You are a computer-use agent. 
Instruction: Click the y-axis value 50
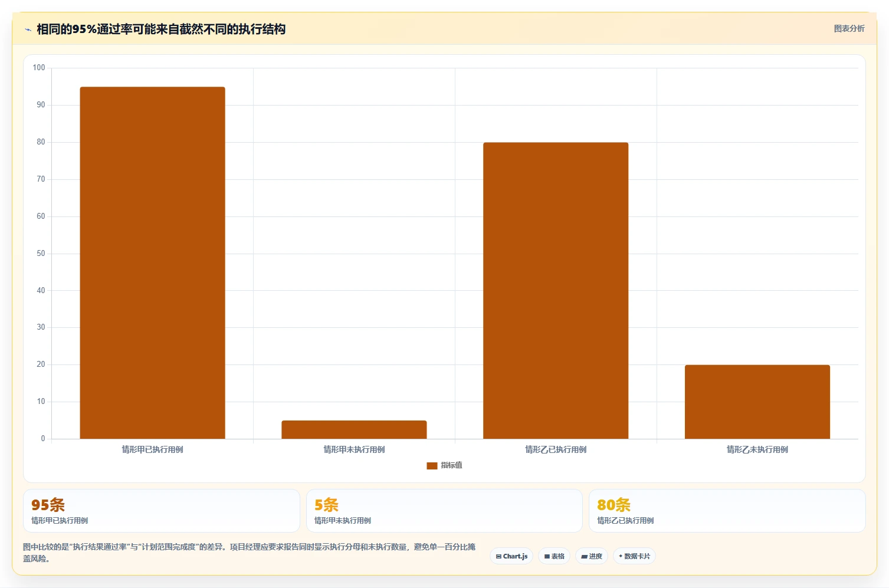point(41,254)
